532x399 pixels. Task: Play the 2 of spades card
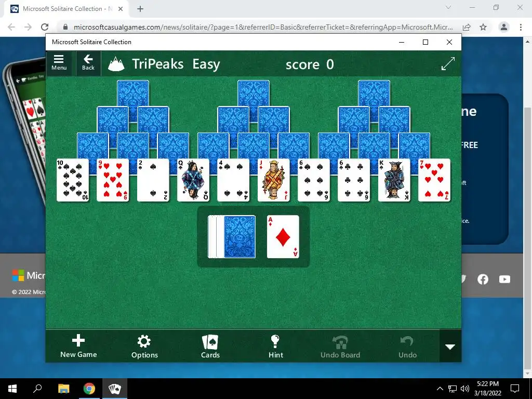[153, 180]
